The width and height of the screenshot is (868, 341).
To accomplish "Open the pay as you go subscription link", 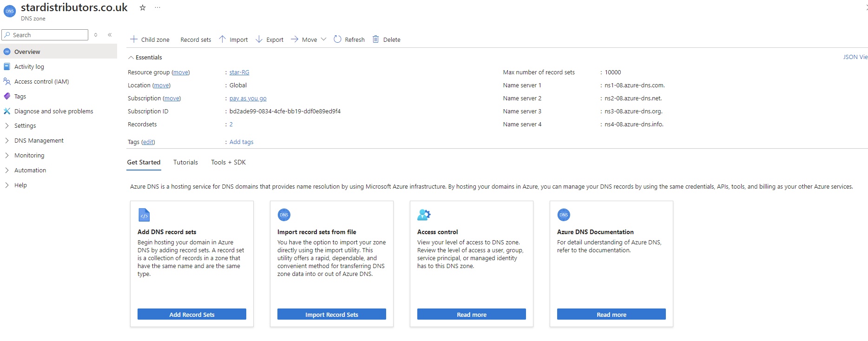I will pos(248,98).
